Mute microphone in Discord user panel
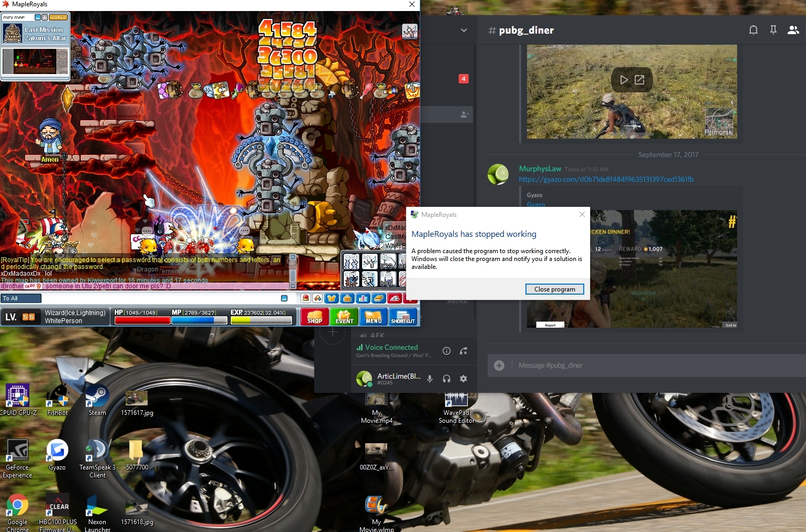Image resolution: width=806 pixels, height=532 pixels. click(430, 379)
